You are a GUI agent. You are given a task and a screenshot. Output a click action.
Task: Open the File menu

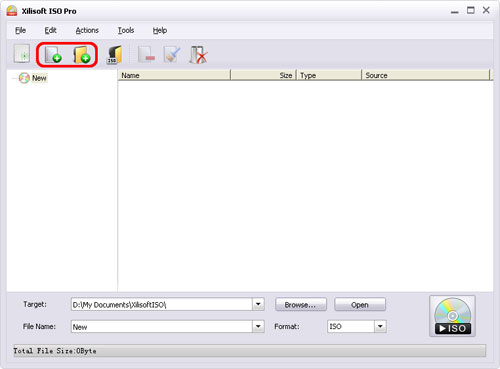pyautogui.click(x=20, y=30)
